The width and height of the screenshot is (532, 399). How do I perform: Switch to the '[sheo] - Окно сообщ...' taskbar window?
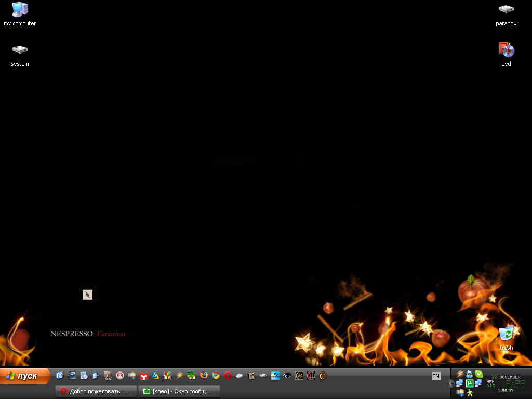[x=179, y=391]
